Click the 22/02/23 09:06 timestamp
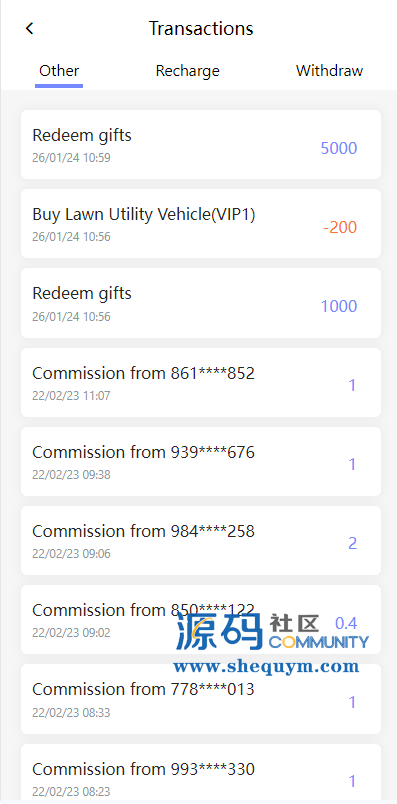The height and width of the screenshot is (804, 397). [71, 554]
